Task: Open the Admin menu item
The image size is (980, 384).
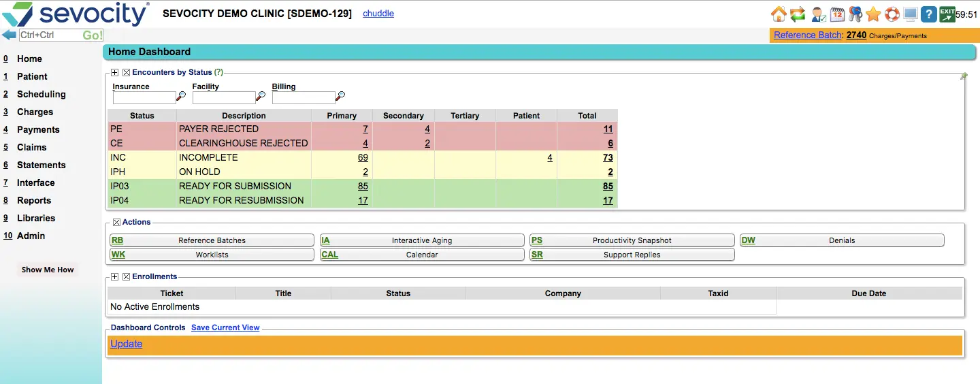Action: coord(31,236)
